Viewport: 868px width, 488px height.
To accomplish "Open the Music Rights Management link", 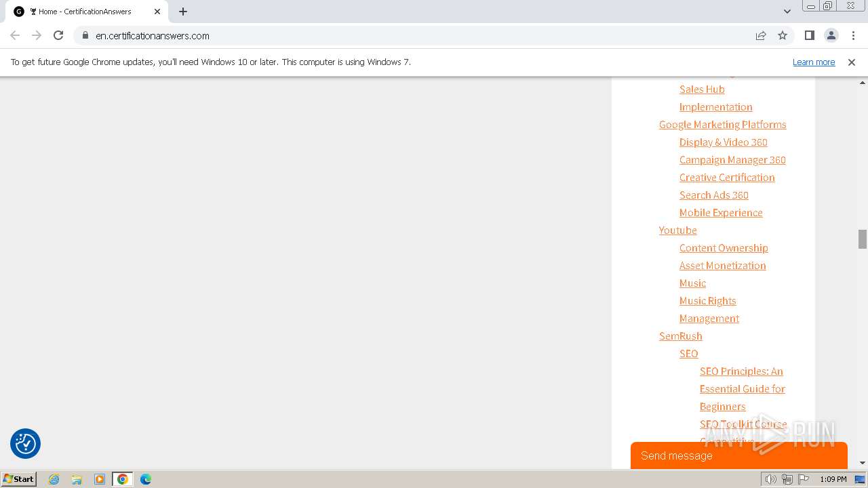I will click(x=709, y=310).
